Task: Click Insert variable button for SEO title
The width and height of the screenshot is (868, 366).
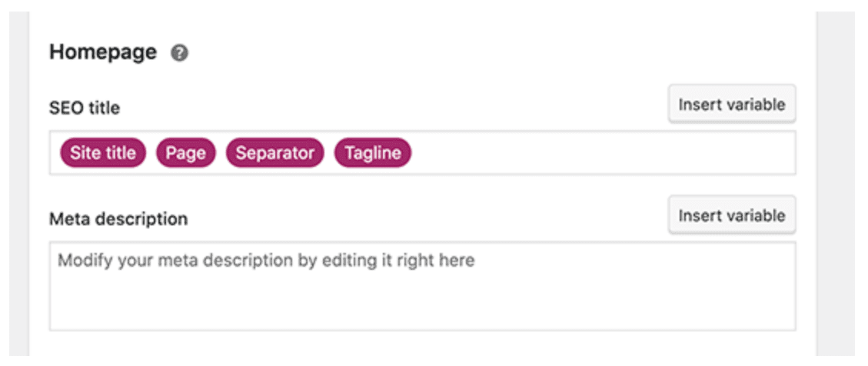Action: (732, 104)
